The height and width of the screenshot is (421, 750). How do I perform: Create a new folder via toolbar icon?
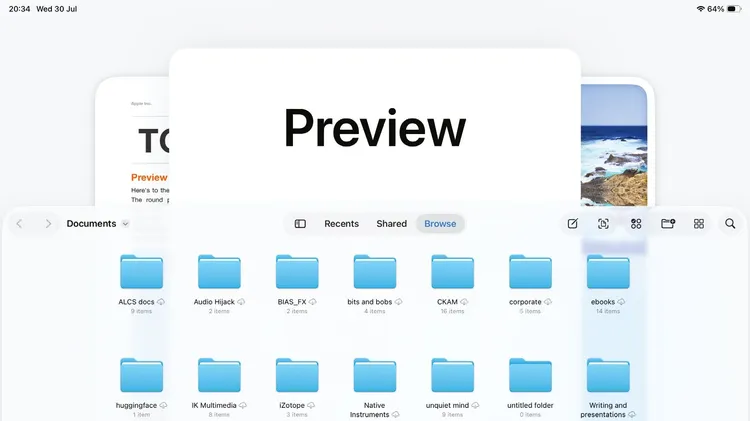pyautogui.click(x=668, y=223)
